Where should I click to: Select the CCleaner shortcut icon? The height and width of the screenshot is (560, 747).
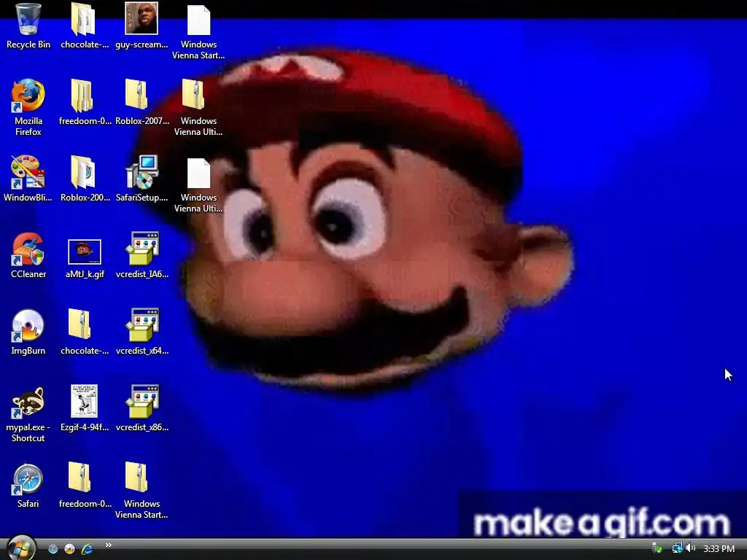tap(28, 249)
